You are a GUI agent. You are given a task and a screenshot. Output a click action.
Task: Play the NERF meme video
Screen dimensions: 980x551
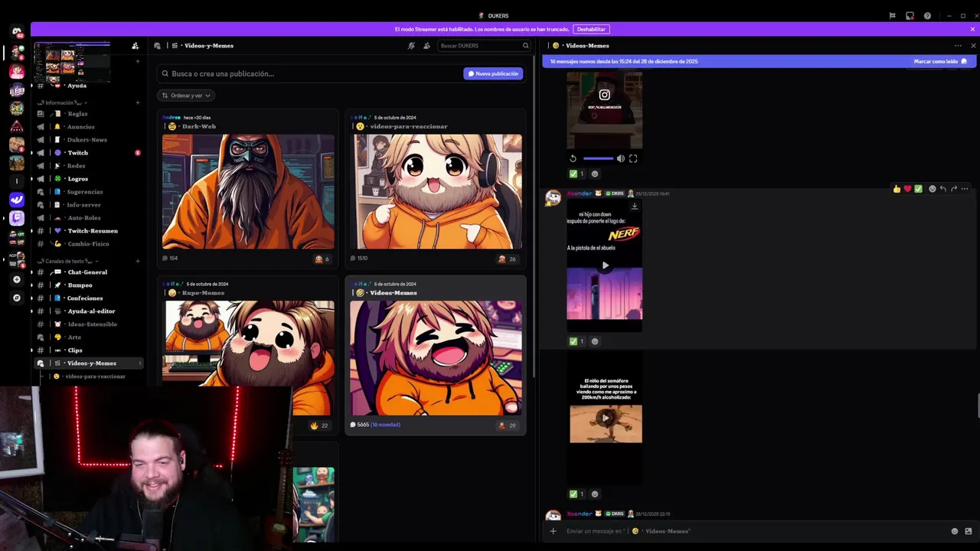coord(605,266)
